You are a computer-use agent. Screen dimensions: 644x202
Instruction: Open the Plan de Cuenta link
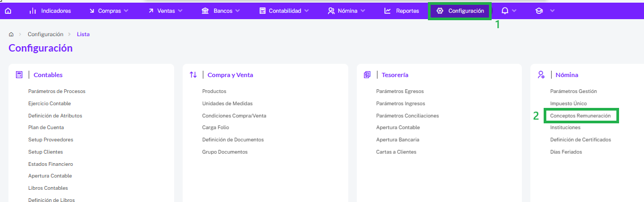(x=46, y=128)
